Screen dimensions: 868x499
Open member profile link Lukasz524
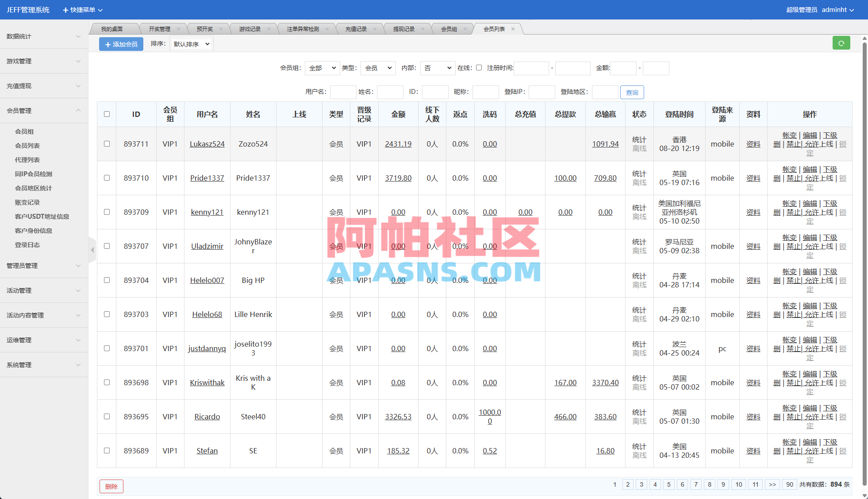coord(207,143)
